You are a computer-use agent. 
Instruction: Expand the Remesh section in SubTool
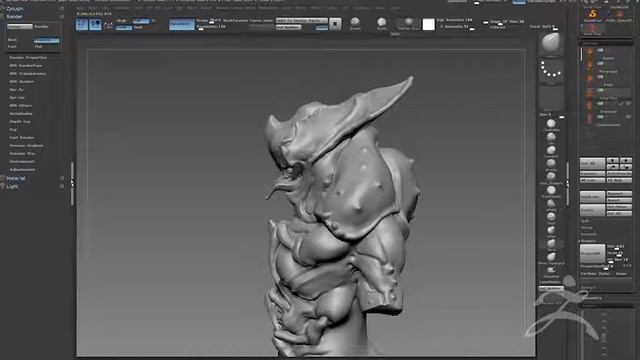click(588, 234)
